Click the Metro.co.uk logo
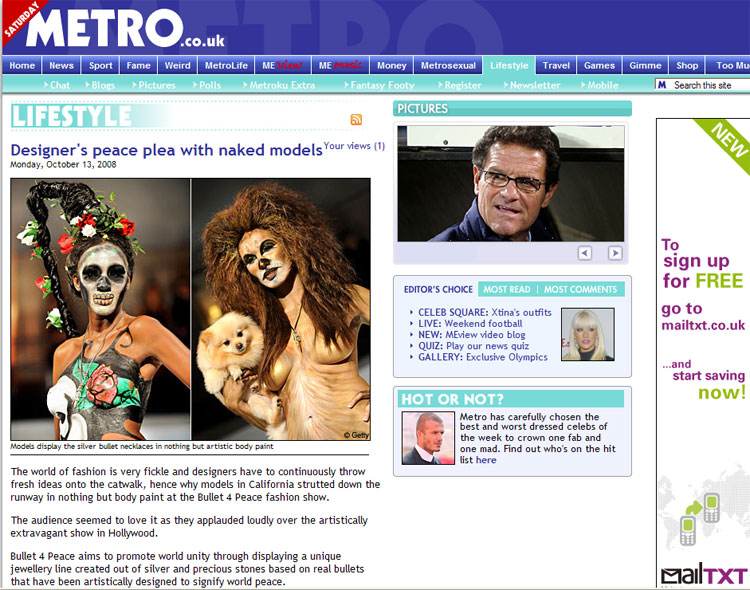Screen dimensions: 750x590 pyautogui.click(x=118, y=30)
